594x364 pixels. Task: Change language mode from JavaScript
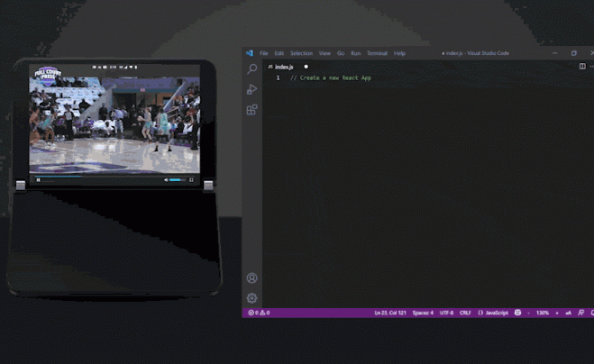pos(494,313)
